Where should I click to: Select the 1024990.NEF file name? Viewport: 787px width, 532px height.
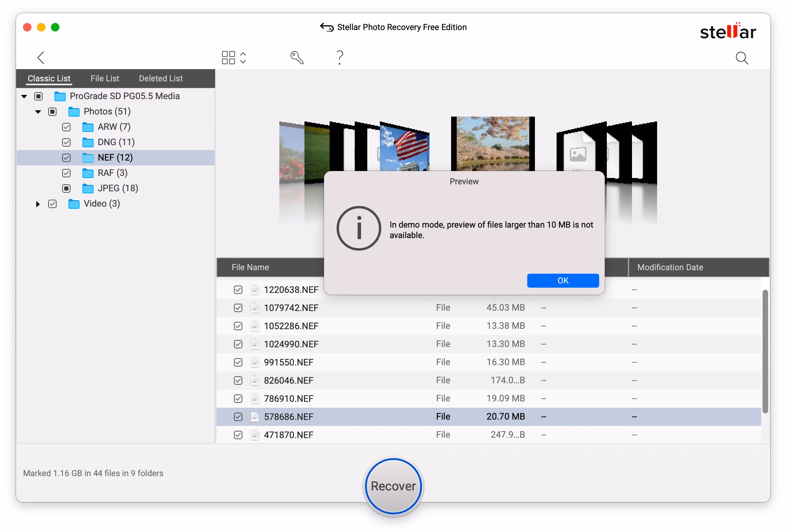[291, 344]
